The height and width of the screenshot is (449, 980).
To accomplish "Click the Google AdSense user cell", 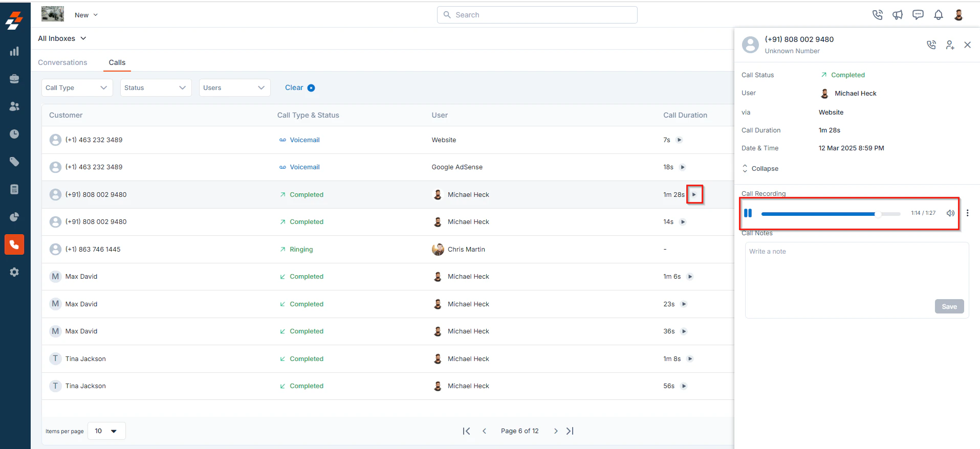I will click(457, 167).
